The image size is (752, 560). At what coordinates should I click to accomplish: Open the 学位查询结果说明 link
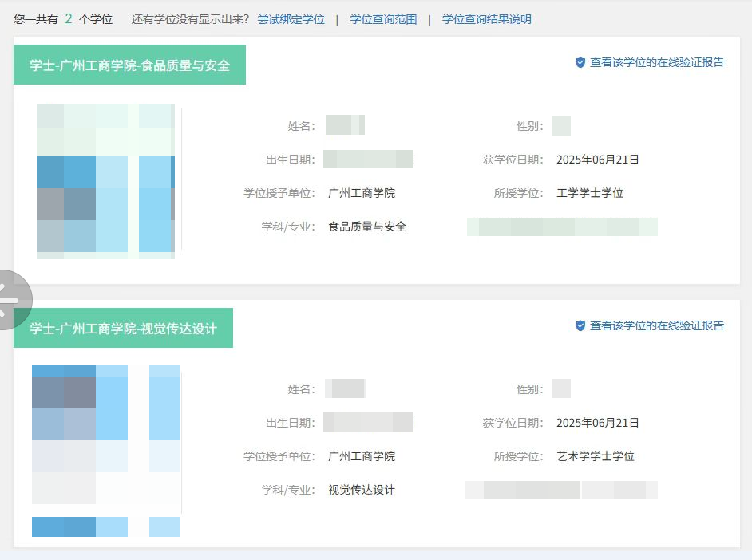tap(487, 20)
